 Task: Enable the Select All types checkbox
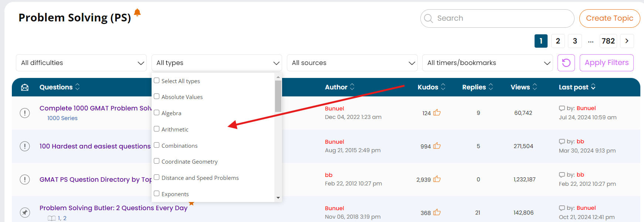click(157, 81)
